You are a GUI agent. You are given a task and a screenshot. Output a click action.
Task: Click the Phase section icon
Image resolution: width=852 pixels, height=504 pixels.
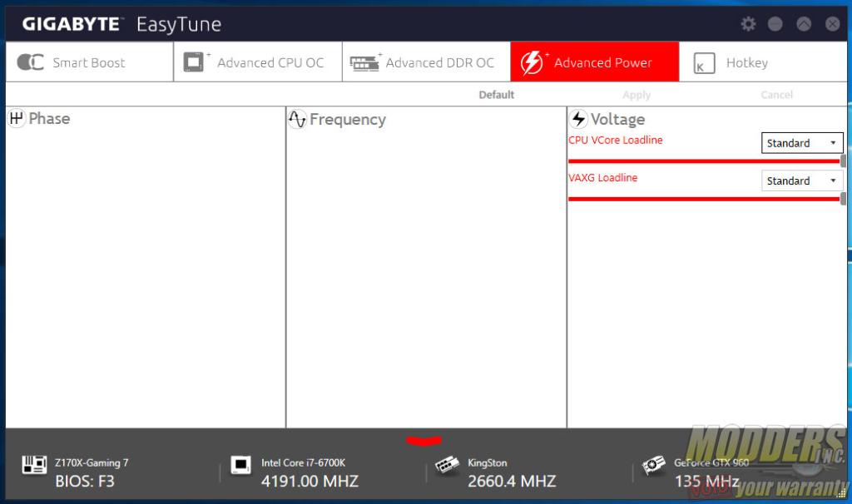(x=17, y=119)
